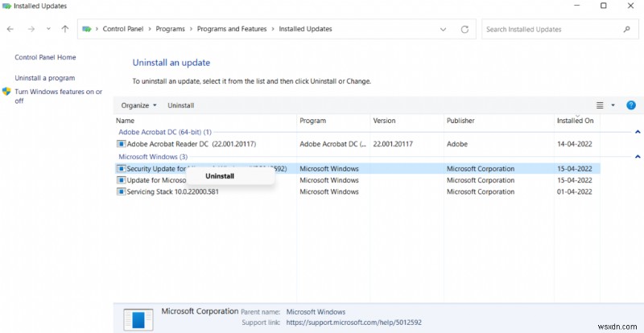
Task: Collapse the Adobe Acrobat DC group chevron
Action: pos(638,132)
